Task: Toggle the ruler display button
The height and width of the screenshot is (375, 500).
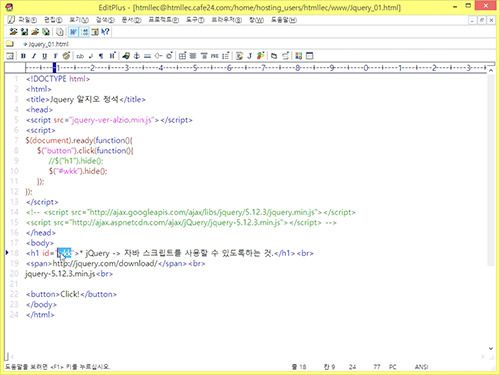Action: pos(95,32)
